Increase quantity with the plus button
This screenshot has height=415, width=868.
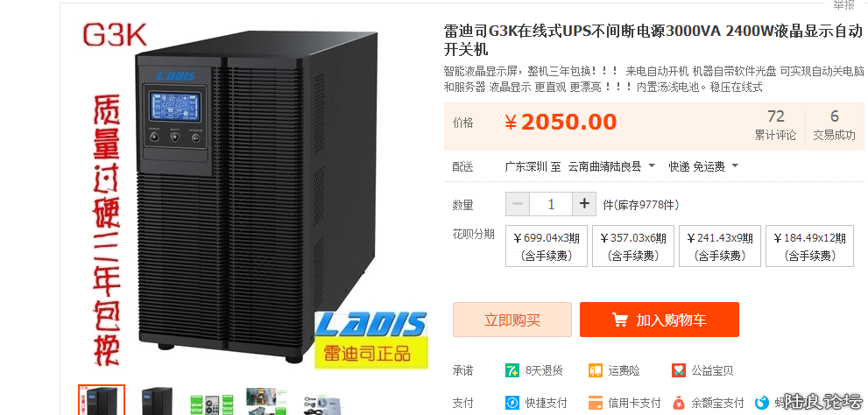click(584, 204)
